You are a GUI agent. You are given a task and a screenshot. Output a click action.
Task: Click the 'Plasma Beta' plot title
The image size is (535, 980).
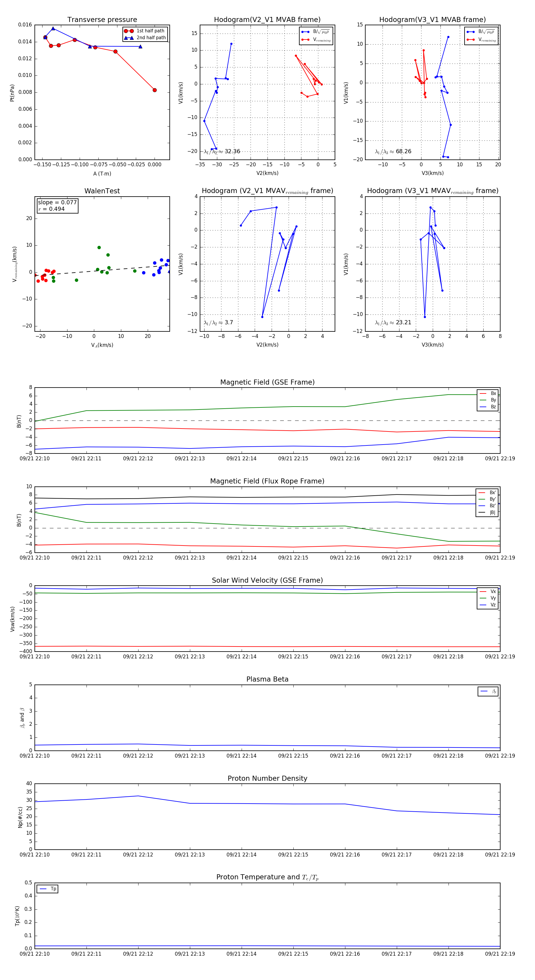pyautogui.click(x=267, y=679)
